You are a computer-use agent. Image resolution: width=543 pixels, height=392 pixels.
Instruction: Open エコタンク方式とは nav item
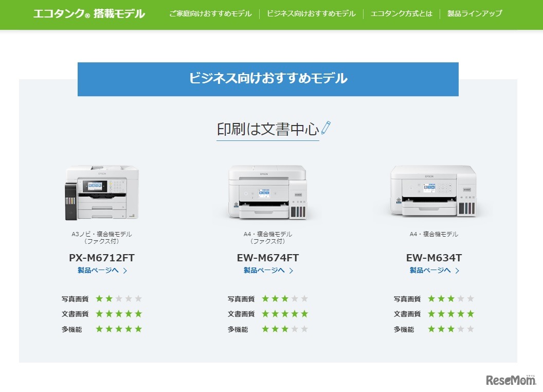pos(402,13)
